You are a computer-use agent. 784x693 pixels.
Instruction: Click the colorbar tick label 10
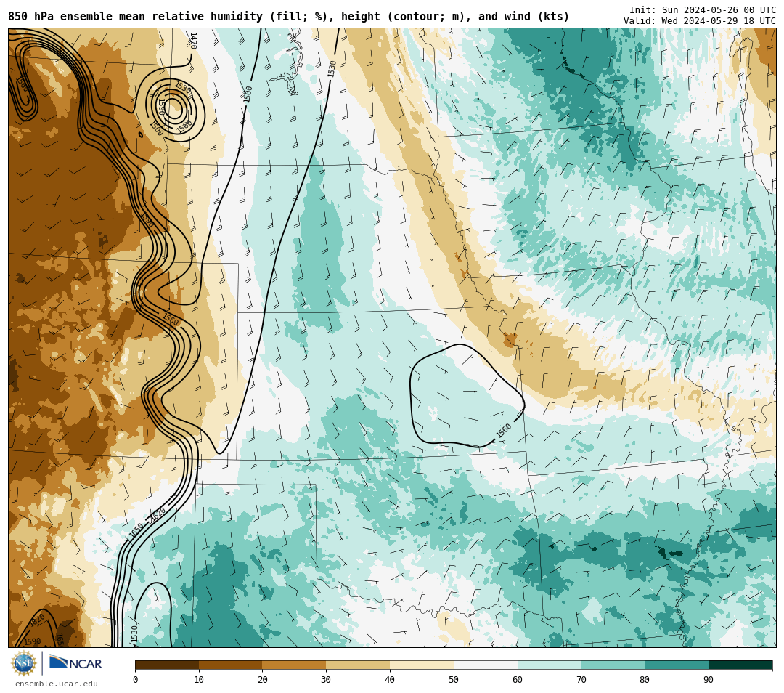[x=199, y=679]
